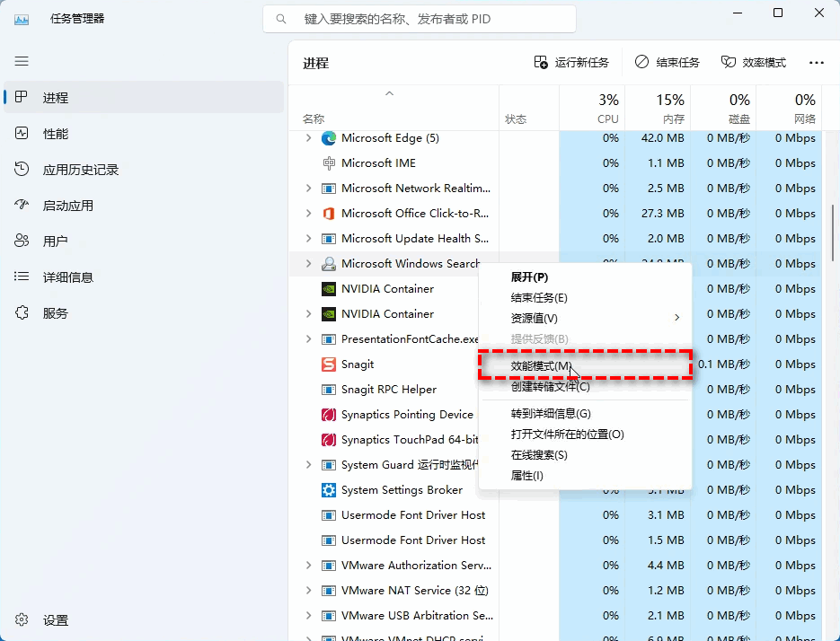Click the 设置 gear icon
Image resolution: width=840 pixels, height=641 pixels.
pos(22,619)
